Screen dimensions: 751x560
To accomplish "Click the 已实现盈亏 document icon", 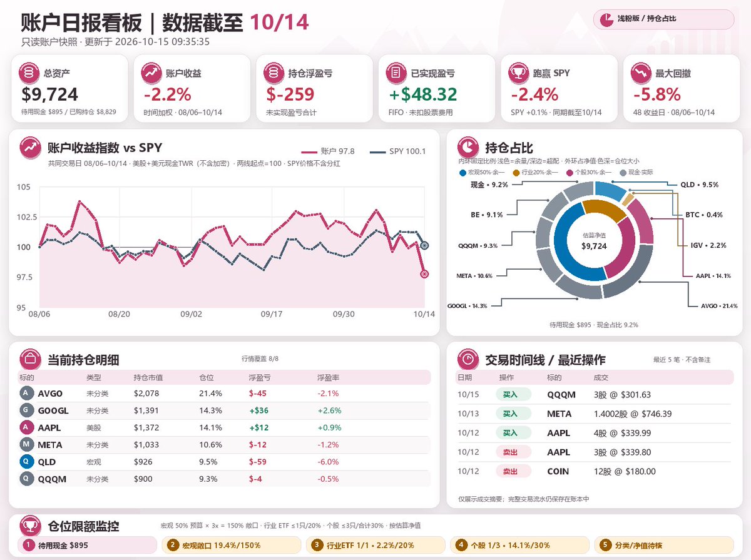I will [397, 73].
